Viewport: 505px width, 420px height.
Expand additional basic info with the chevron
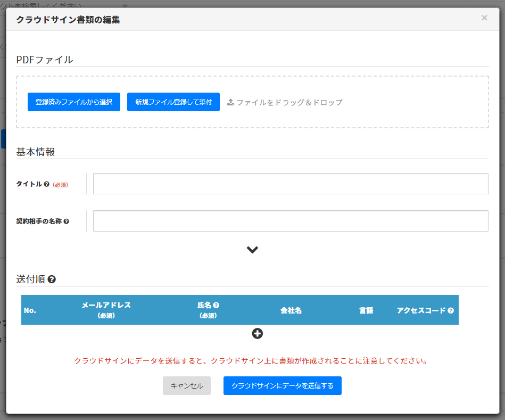[x=252, y=250]
